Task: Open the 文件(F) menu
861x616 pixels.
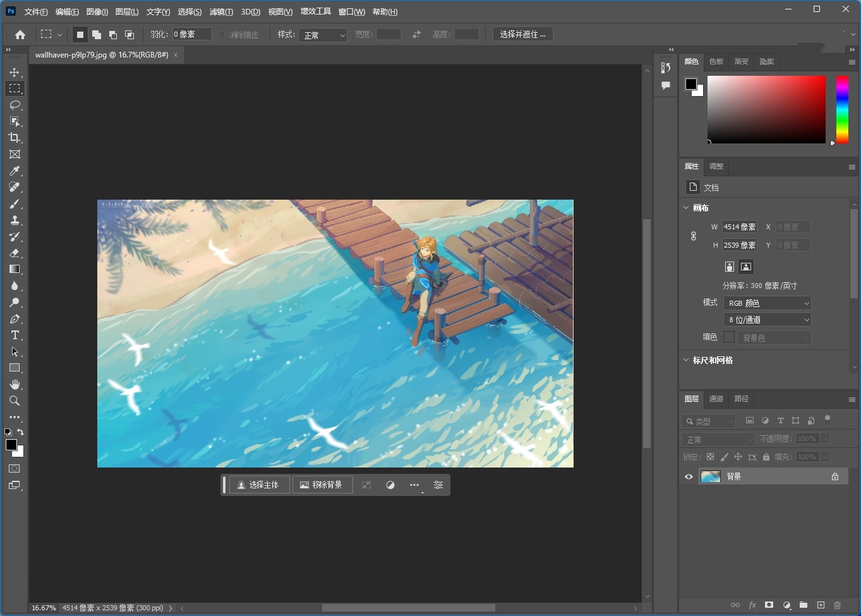Action: (36, 12)
